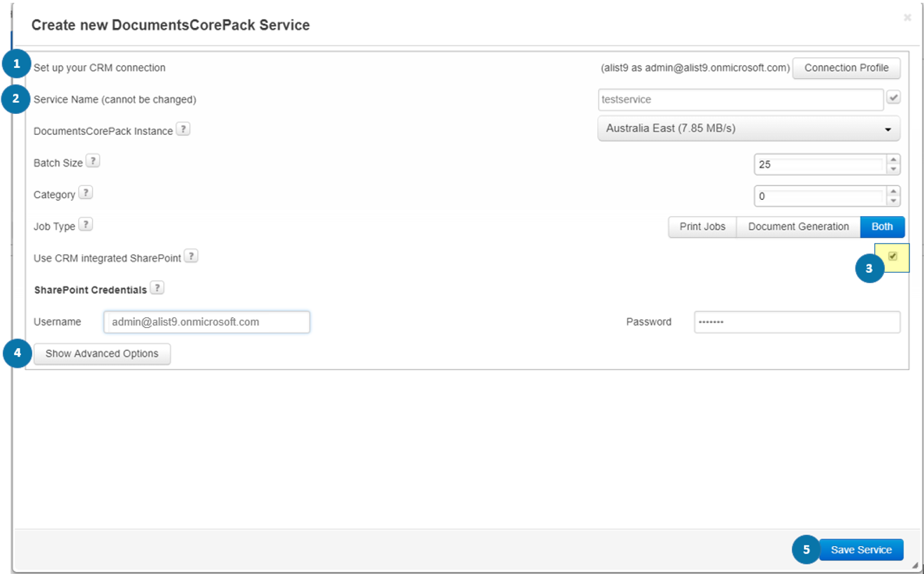The height and width of the screenshot is (574, 924).
Task: Save the service
Action: pos(861,550)
